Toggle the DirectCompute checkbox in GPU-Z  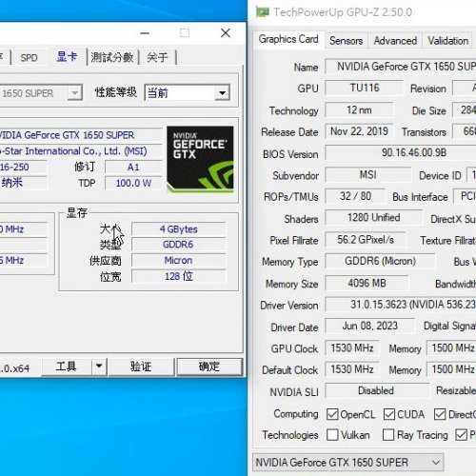(440, 414)
